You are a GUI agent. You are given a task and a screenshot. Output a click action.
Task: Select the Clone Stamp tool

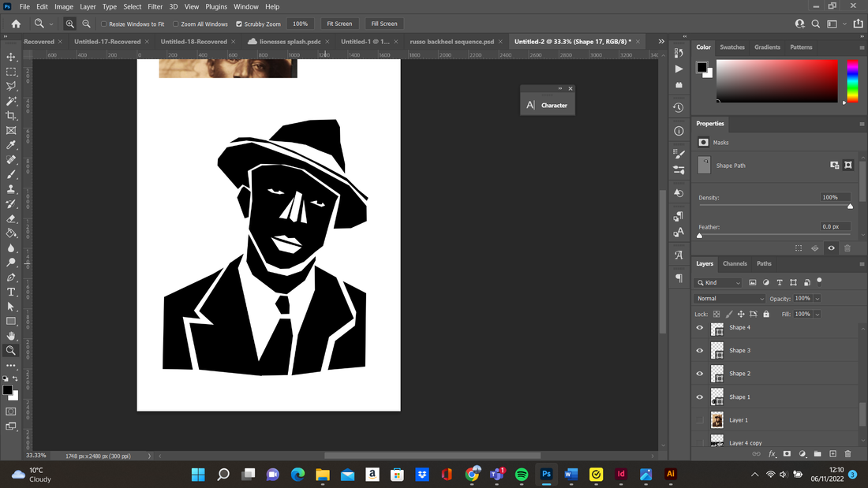click(x=10, y=189)
